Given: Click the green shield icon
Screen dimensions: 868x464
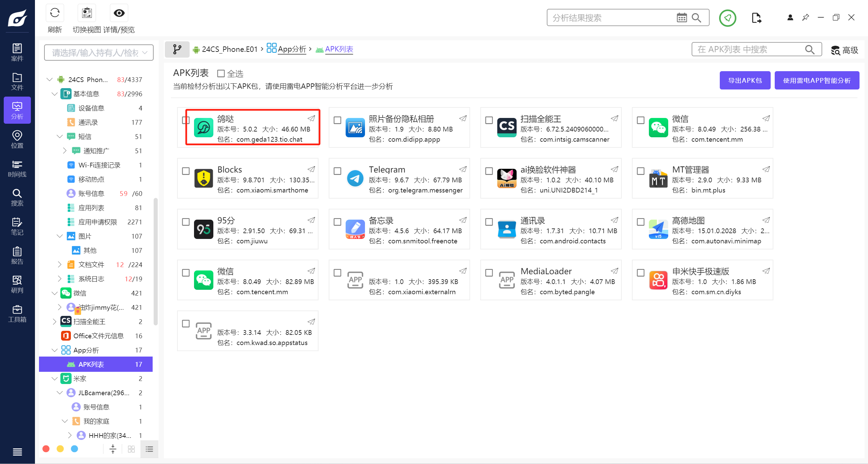Looking at the screenshot, I should click(x=727, y=18).
